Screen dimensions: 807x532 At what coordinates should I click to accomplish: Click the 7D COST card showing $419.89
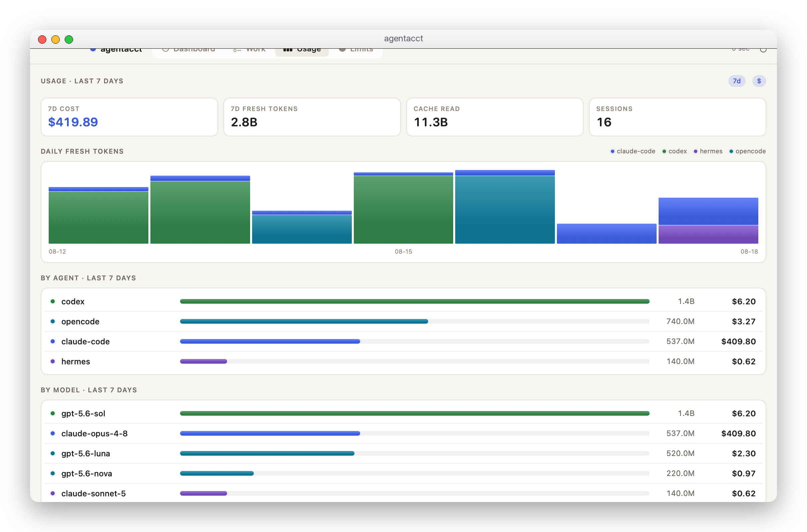[x=129, y=117]
